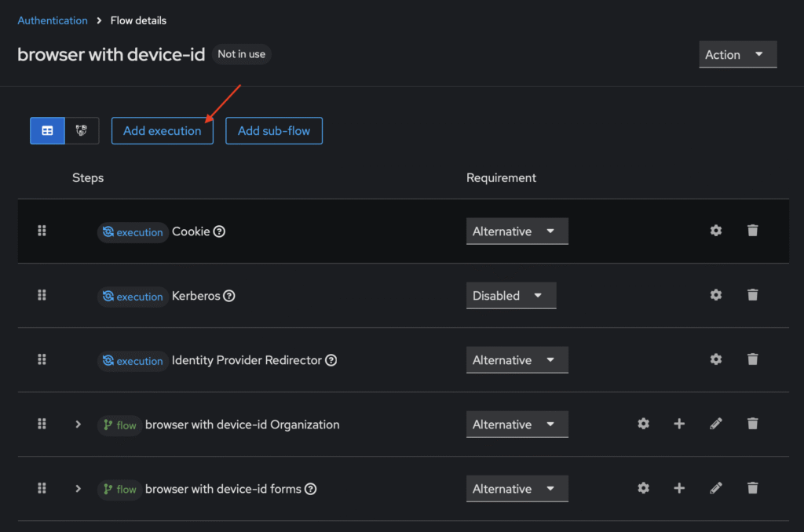Expand the browser with device-id forms flow
Image resolution: width=804 pixels, height=532 pixels.
pyautogui.click(x=78, y=489)
